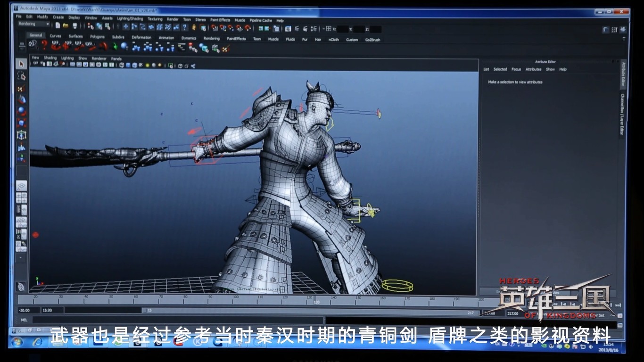
Task: Open the Rendering menu set dropdown
Action: coord(33,24)
